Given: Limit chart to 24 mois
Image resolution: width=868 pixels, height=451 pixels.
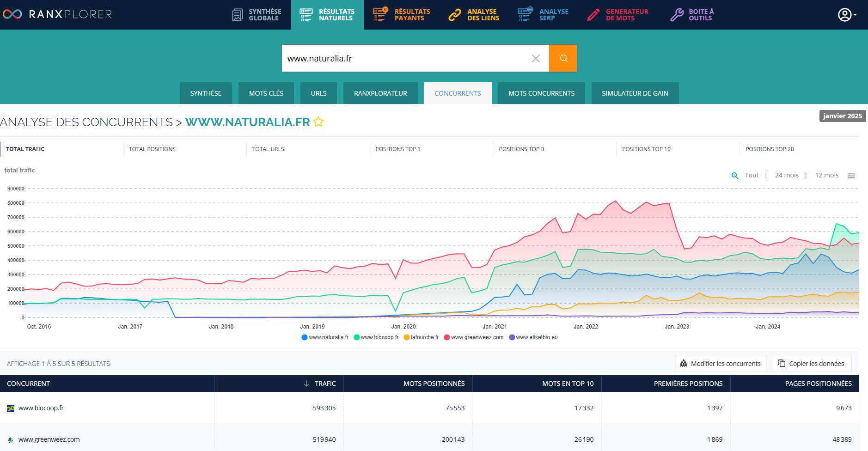Looking at the screenshot, I should pos(787,175).
